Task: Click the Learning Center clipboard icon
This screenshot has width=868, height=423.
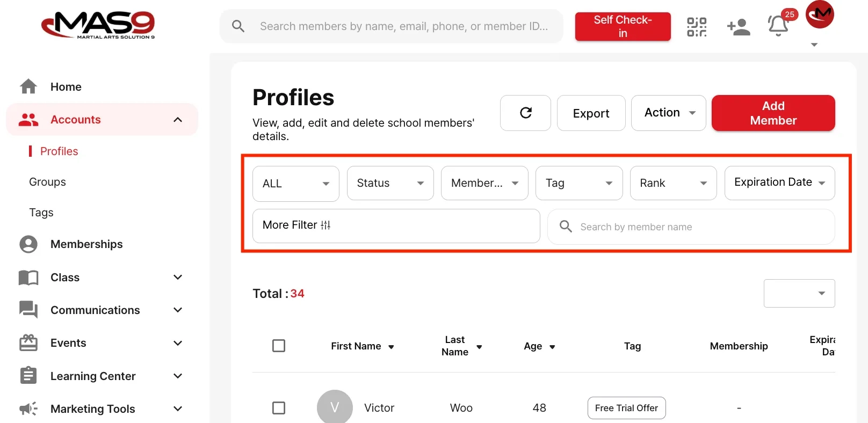Action: tap(28, 376)
